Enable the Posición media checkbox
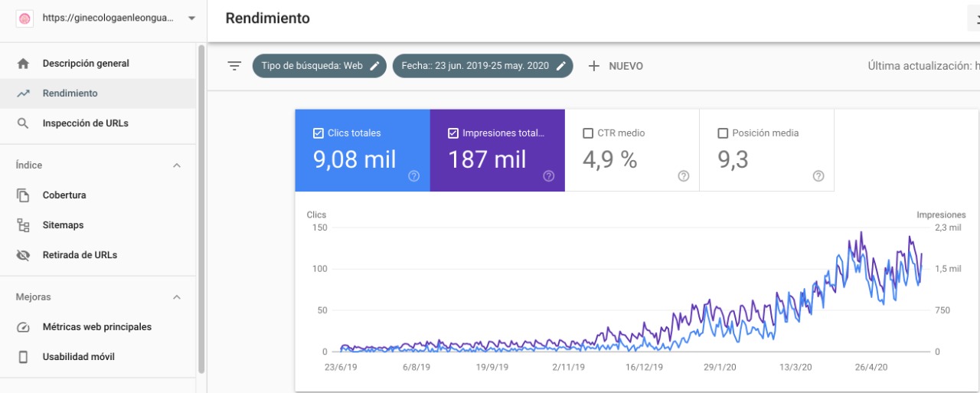The height and width of the screenshot is (393, 980). pos(723,133)
